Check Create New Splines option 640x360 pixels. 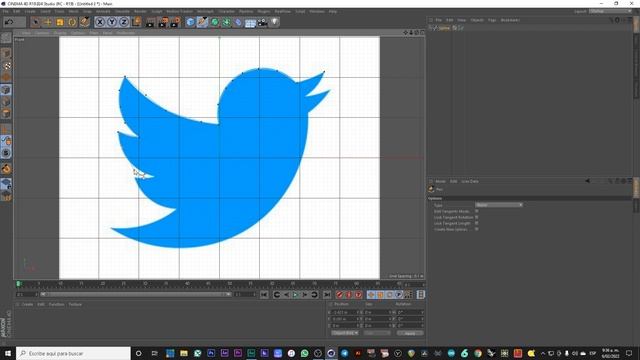click(476, 229)
